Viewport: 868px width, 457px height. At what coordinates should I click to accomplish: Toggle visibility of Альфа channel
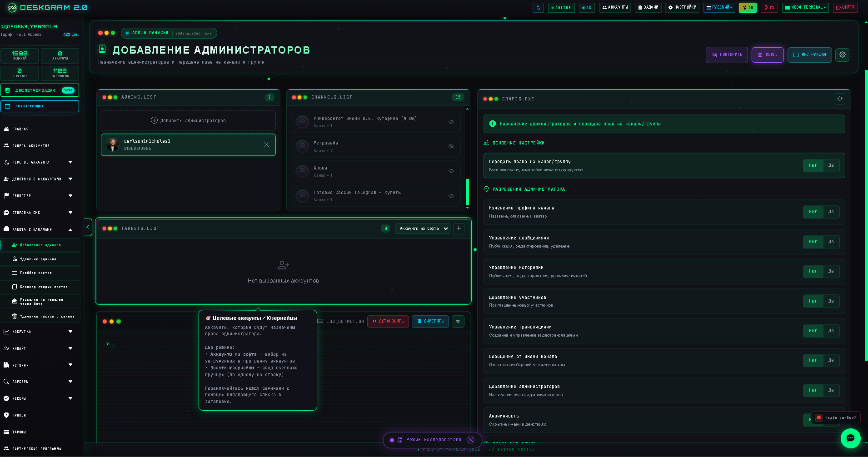click(451, 171)
